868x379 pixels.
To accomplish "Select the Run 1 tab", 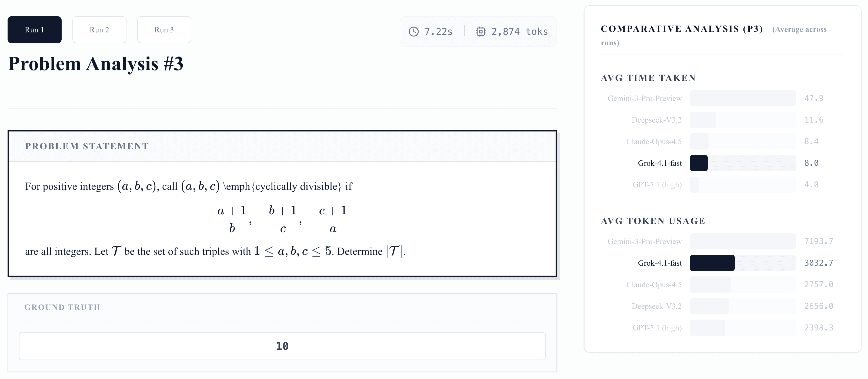I will [34, 30].
